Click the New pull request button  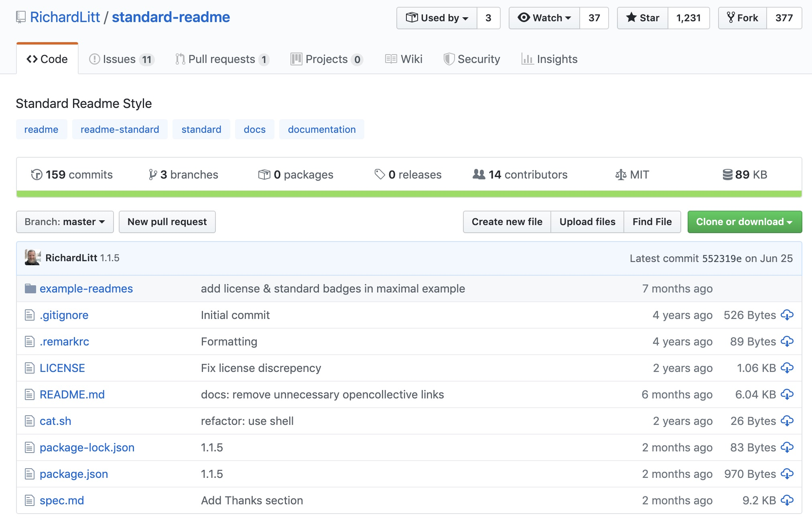pyautogui.click(x=167, y=222)
